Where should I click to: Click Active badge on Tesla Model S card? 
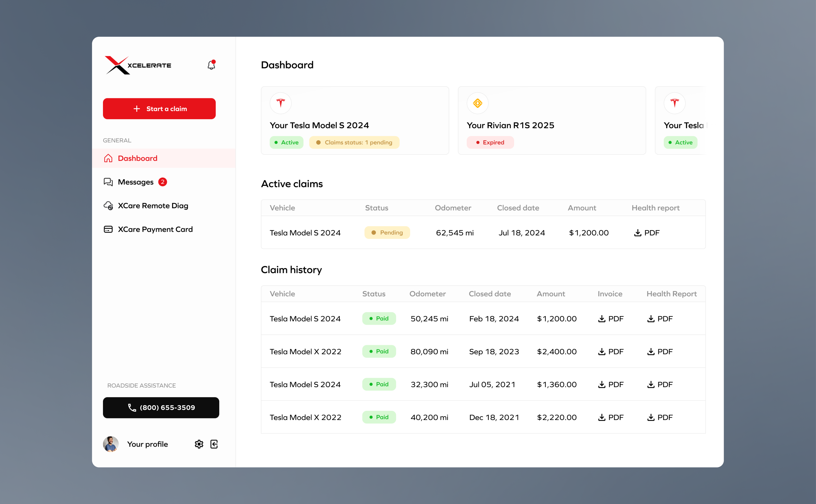tap(287, 142)
